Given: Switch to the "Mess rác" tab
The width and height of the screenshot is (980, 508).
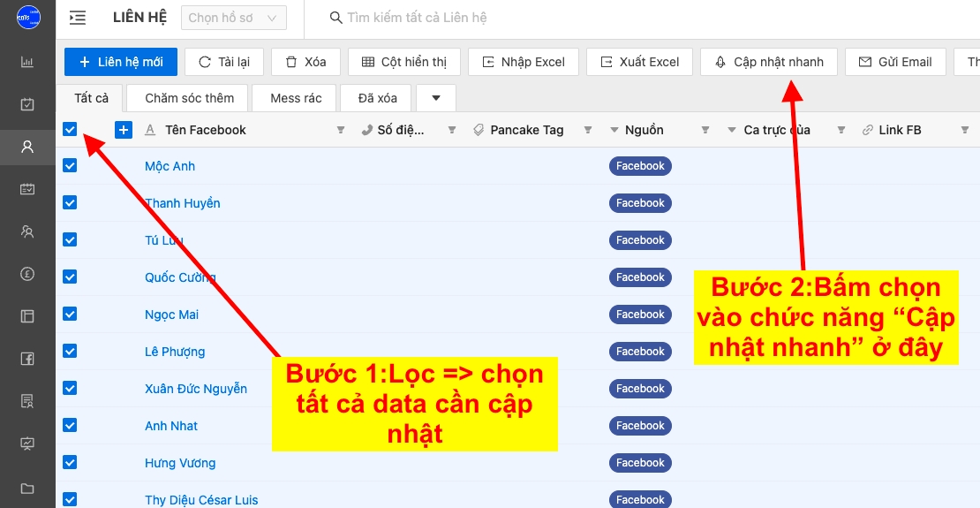Looking at the screenshot, I should pyautogui.click(x=296, y=98).
